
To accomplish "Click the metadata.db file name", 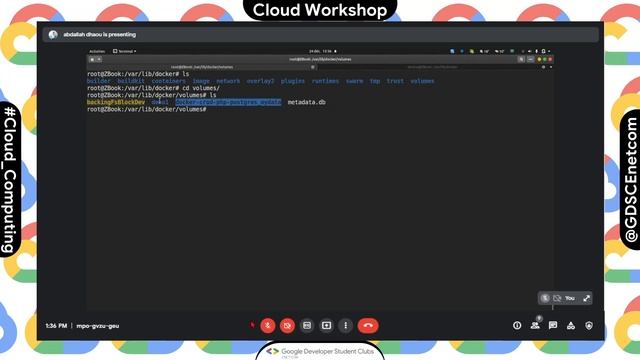I will pyautogui.click(x=307, y=102).
